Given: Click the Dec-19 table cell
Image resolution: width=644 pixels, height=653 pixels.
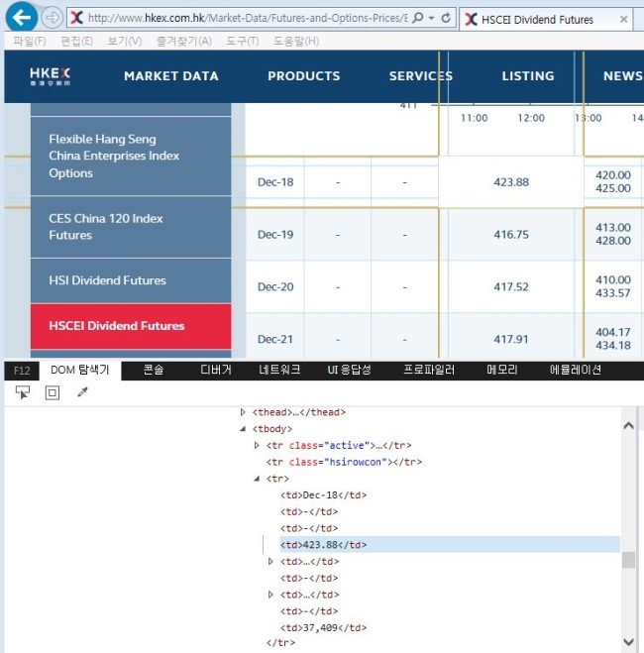Looking at the screenshot, I should click(275, 235).
